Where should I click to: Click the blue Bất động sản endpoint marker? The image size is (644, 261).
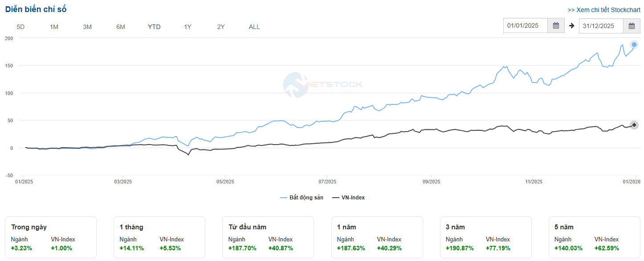tap(634, 44)
